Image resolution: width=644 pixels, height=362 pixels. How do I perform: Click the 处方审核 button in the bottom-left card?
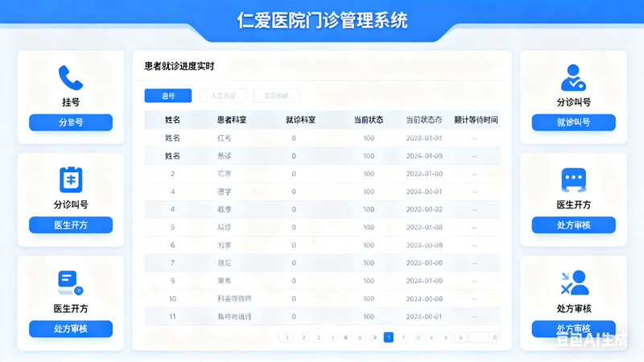click(71, 329)
